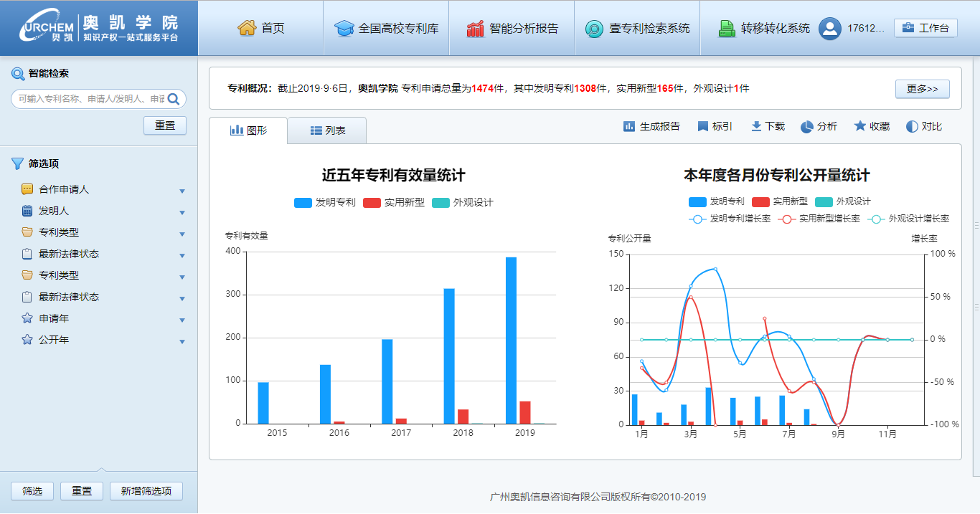This screenshot has height=514, width=980.
Task: Select the 下载 download icon
Action: tap(755, 126)
